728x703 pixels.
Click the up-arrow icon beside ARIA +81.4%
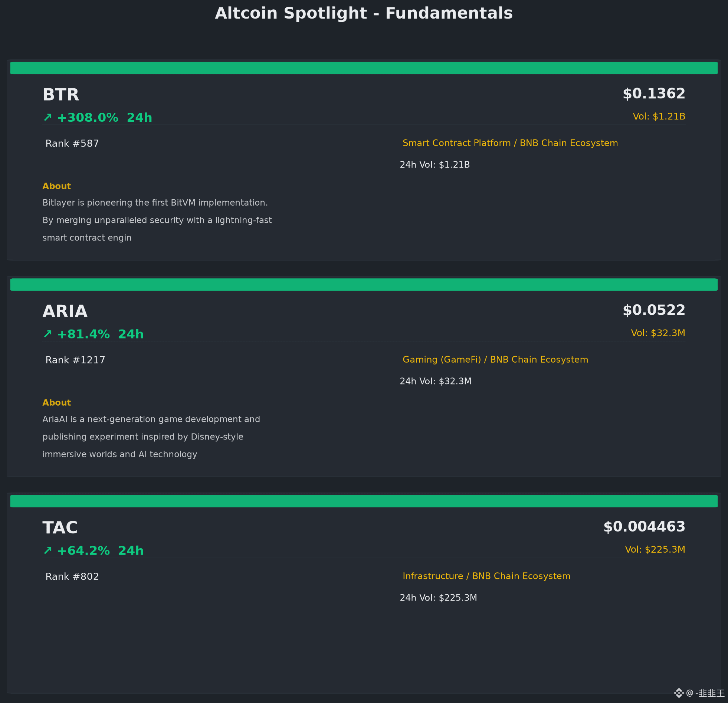coord(47,334)
